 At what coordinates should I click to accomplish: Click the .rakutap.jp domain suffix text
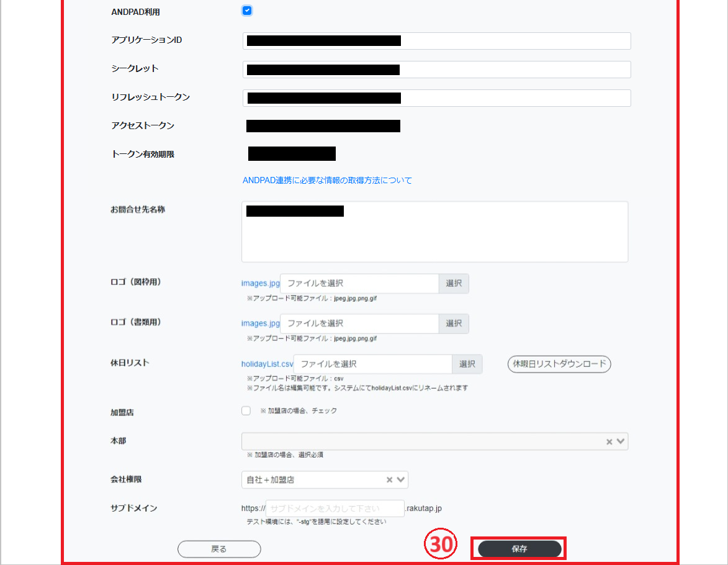coord(423,508)
